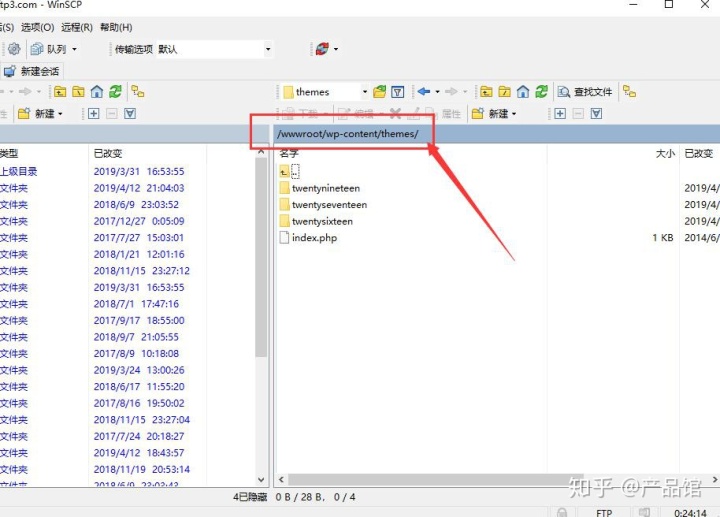Click remote unselect files minus icon

[578, 113]
